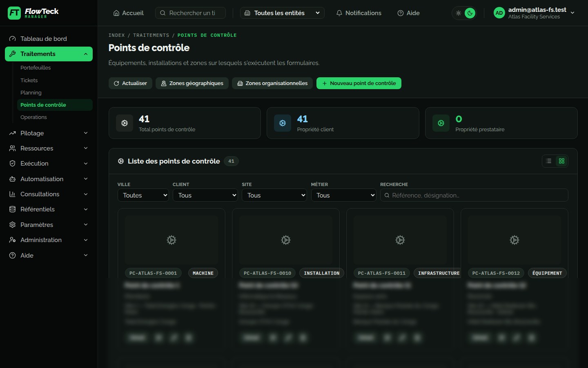Go to Tableau de bord

[49, 39]
